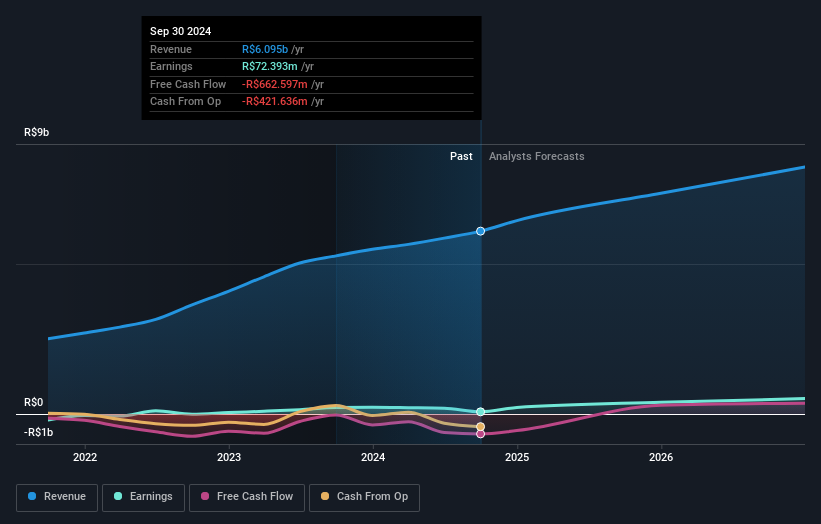Toggle the Cash From Op legend button
This screenshot has height=524, width=821.
364,497
